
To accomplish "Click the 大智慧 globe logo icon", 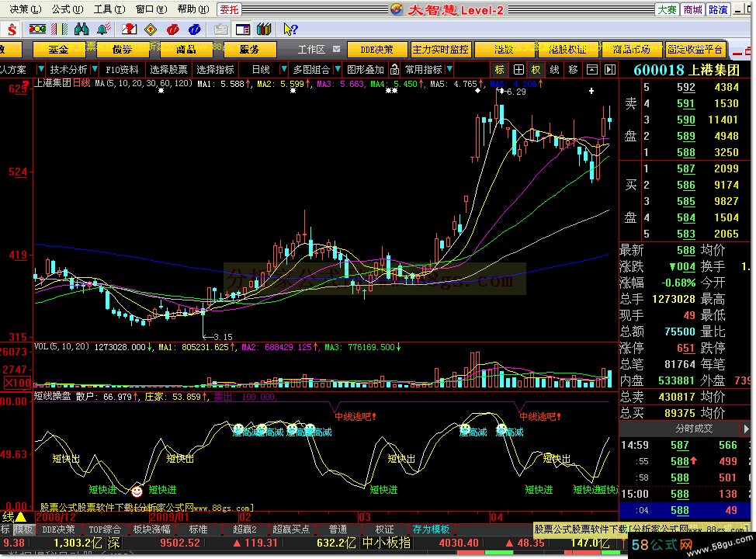I will point(397,9).
